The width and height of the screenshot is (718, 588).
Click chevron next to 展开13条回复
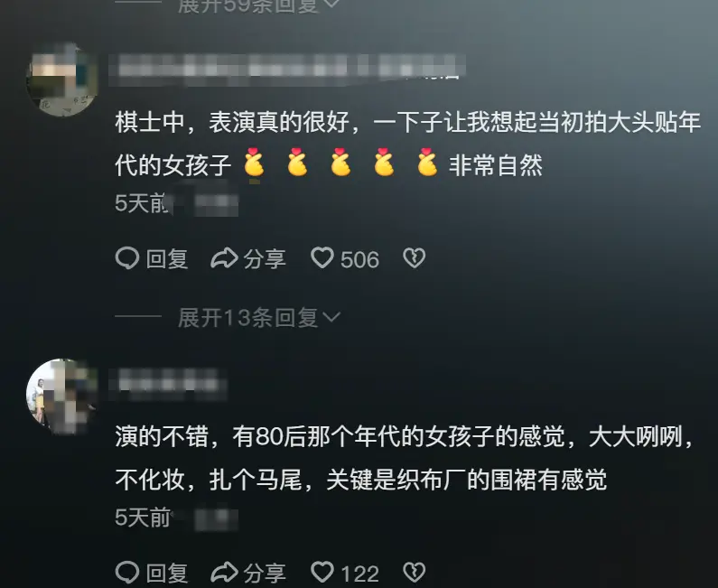pos(331,317)
